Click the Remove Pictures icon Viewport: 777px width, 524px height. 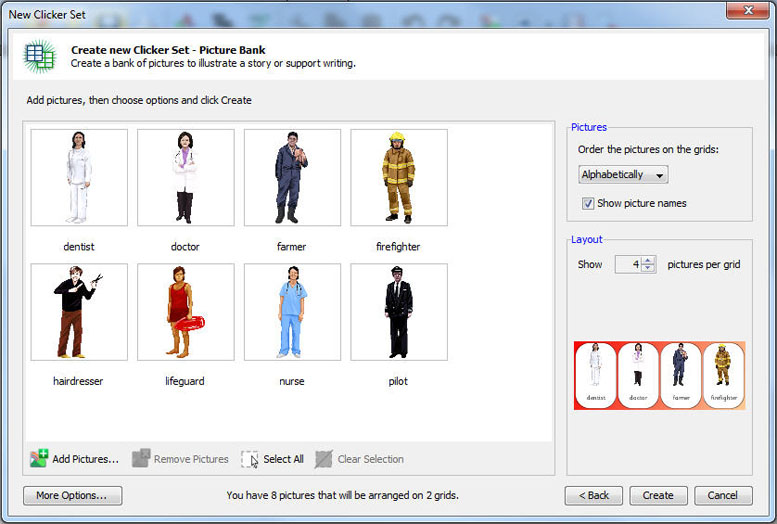[x=141, y=459]
